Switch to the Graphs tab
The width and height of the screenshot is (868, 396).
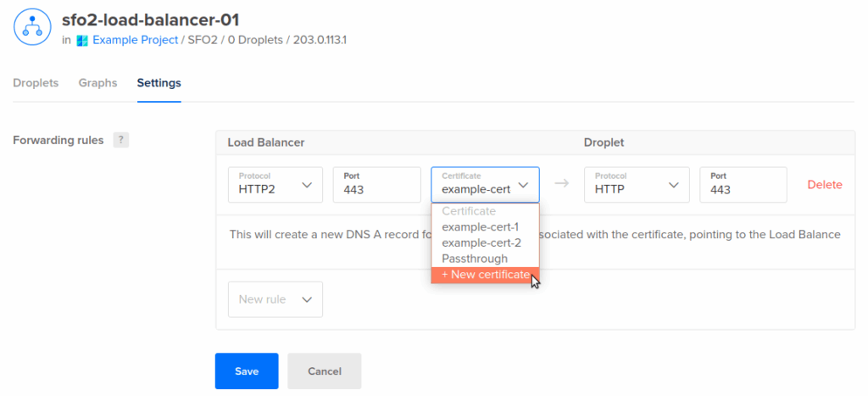(x=97, y=83)
